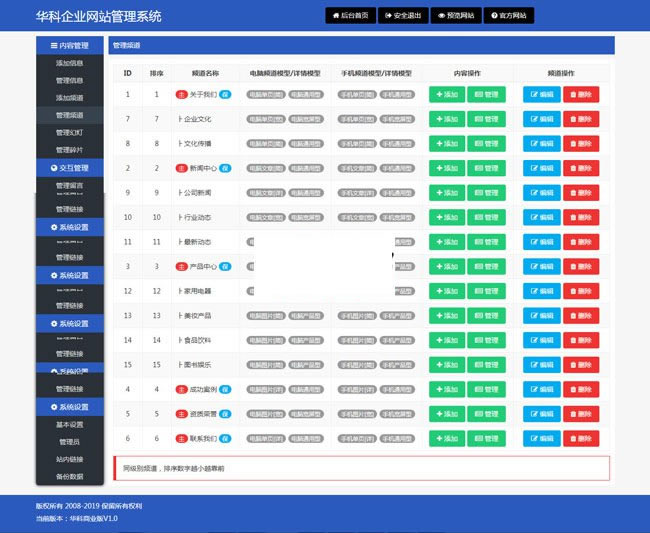Click the red 主 badge beside 资质荣誉

tap(181, 413)
